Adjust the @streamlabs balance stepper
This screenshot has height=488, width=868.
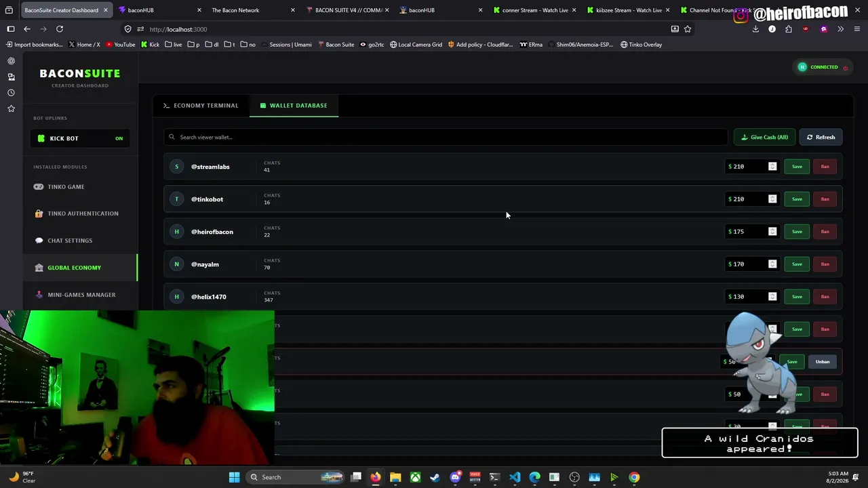pos(772,167)
